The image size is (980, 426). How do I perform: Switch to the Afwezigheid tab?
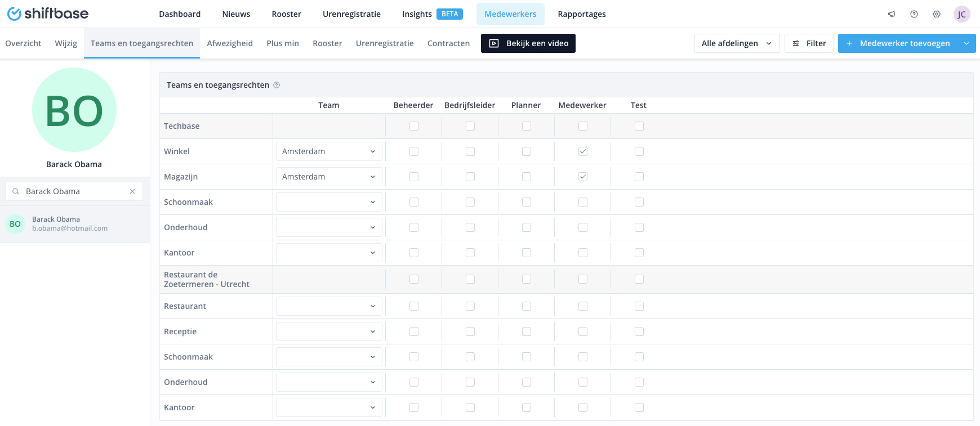[230, 43]
